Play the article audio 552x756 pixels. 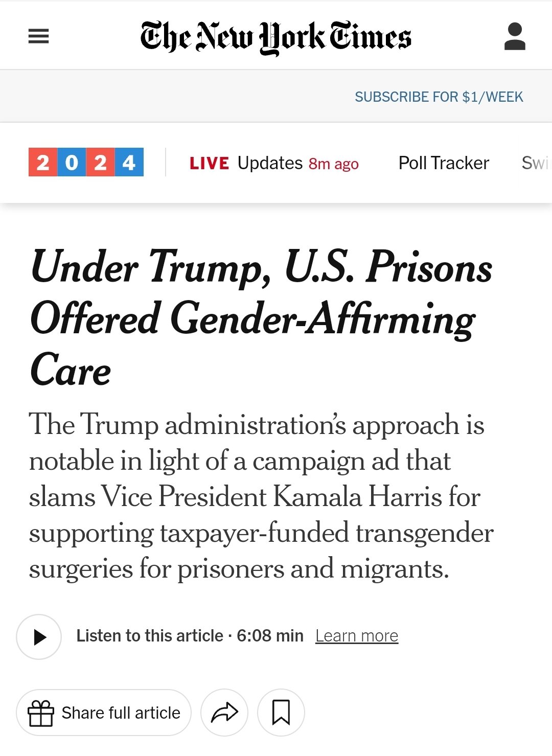[39, 637]
